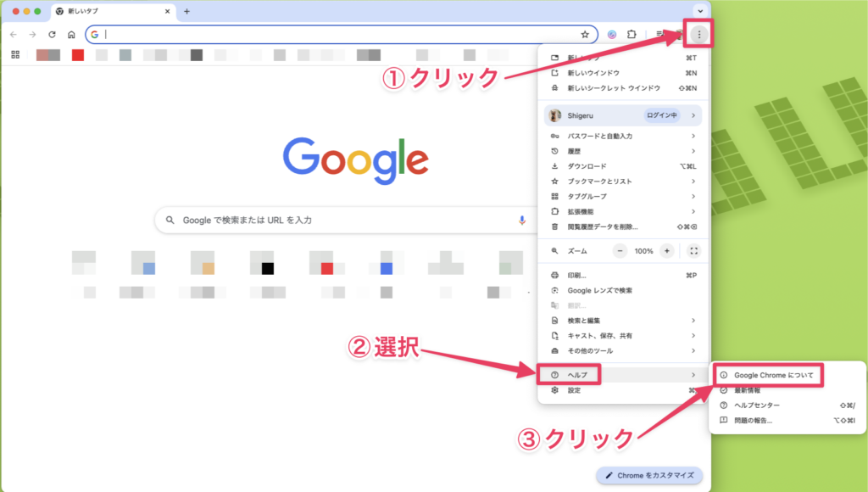868x492 pixels.
Task: Expand その他のツール submenu
Action: pos(623,350)
